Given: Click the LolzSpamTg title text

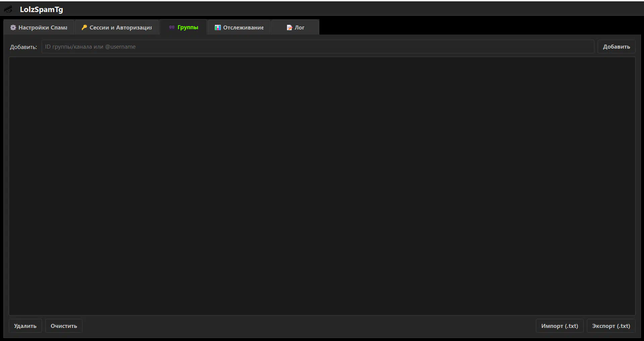Looking at the screenshot, I should [41, 9].
